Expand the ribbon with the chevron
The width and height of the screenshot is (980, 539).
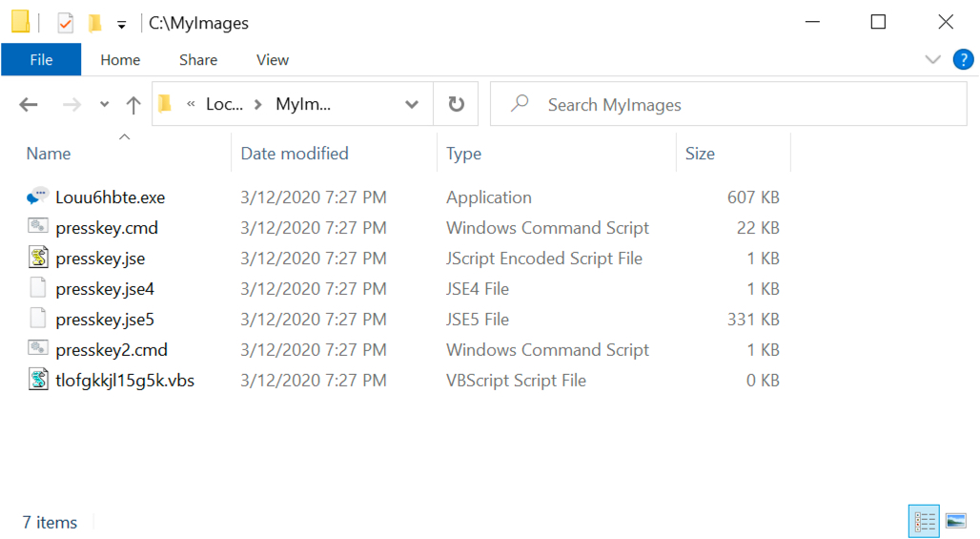[x=932, y=60]
